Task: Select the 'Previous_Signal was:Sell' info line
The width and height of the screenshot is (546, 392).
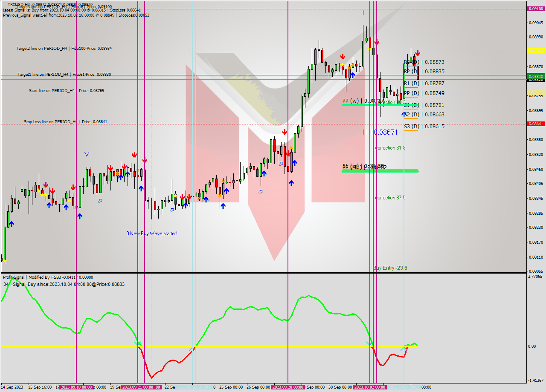Action: 76,15
